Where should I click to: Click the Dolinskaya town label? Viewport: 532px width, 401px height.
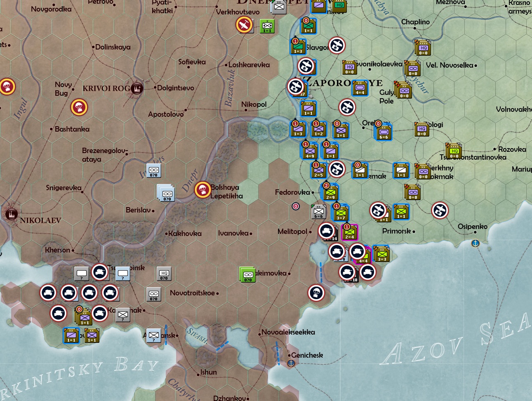click(x=113, y=47)
